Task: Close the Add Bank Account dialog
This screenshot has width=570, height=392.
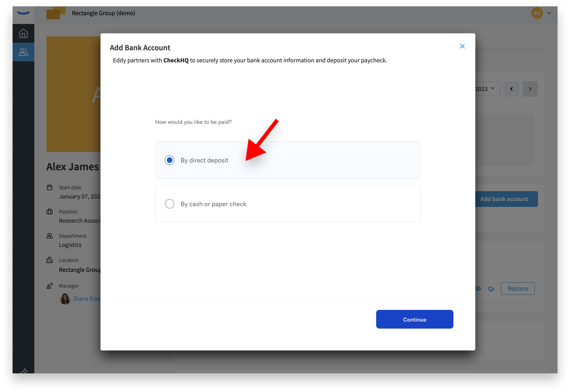Action: [462, 46]
